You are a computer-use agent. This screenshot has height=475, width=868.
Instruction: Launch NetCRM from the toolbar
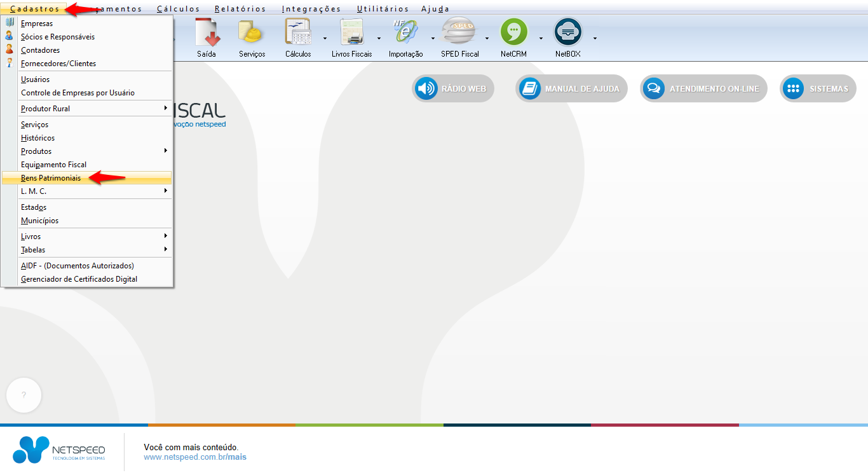click(x=513, y=38)
